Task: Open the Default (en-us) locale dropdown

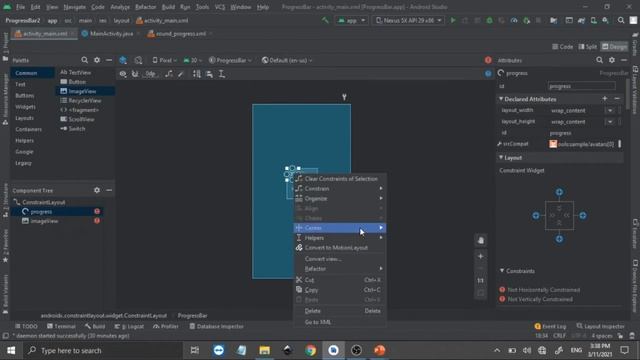Action: coord(287,60)
